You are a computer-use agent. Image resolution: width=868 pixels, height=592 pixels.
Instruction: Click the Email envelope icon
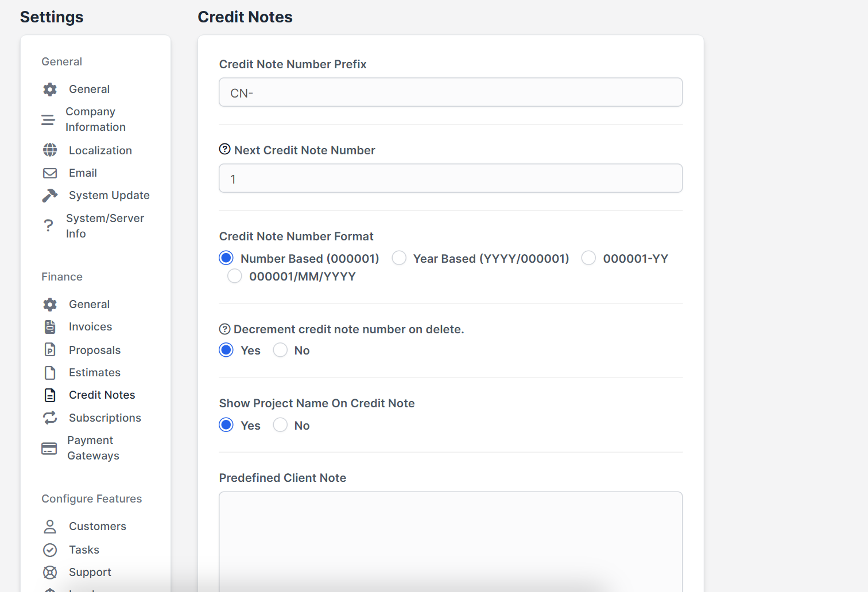(50, 173)
